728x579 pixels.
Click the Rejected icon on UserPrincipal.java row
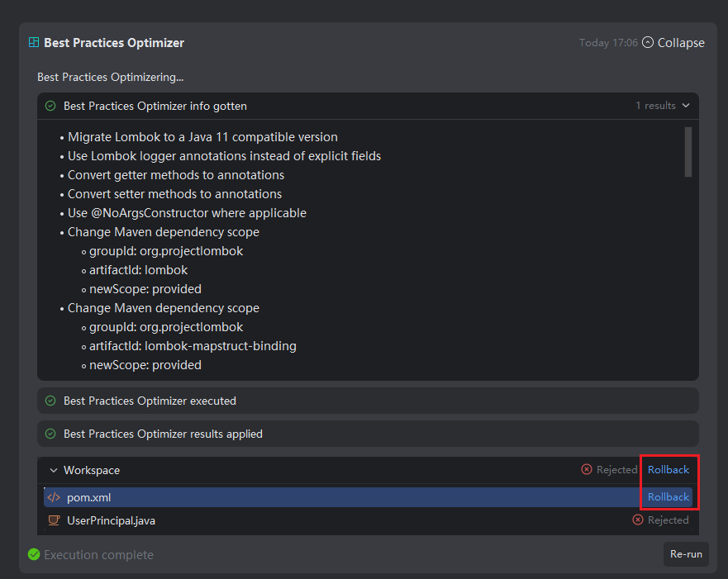coord(638,520)
